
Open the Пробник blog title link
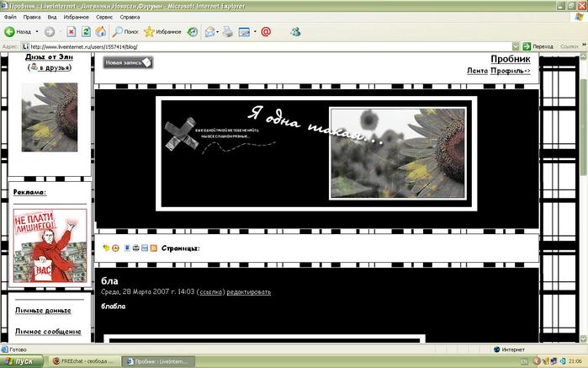[511, 59]
